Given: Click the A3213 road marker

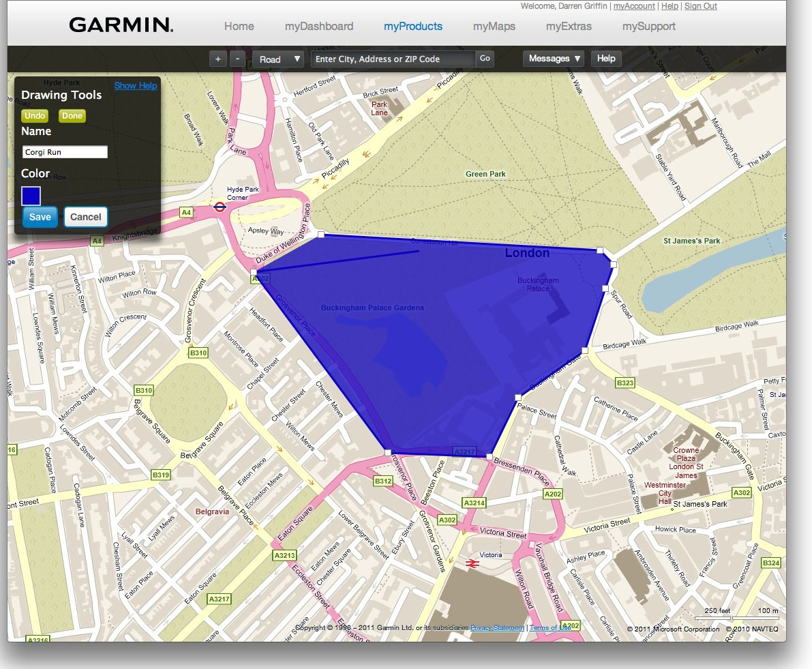Looking at the screenshot, I should [x=284, y=556].
